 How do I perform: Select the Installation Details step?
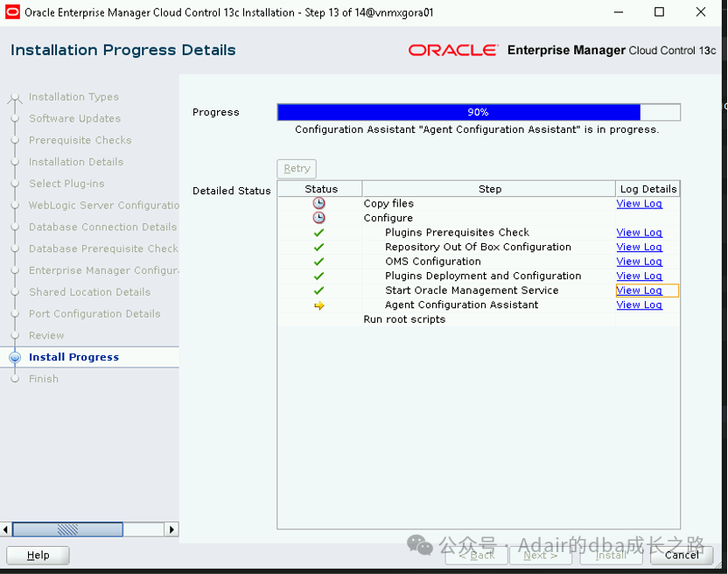[76, 162]
